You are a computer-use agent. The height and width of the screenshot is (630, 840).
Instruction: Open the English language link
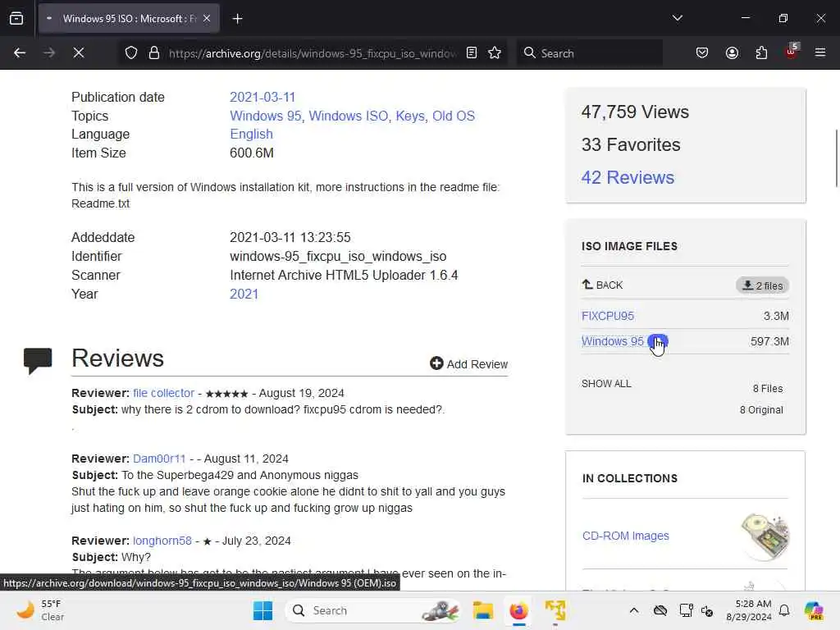[x=251, y=134]
